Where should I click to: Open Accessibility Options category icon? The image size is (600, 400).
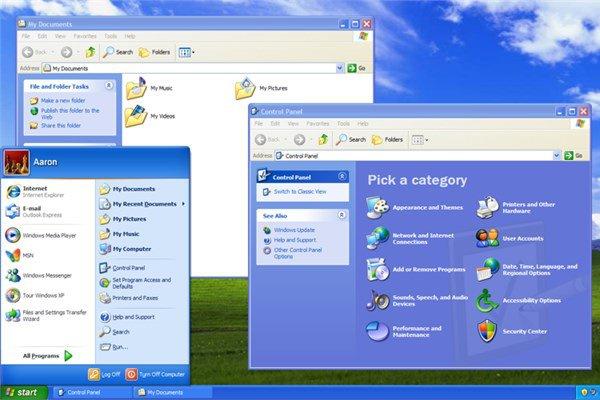point(488,300)
